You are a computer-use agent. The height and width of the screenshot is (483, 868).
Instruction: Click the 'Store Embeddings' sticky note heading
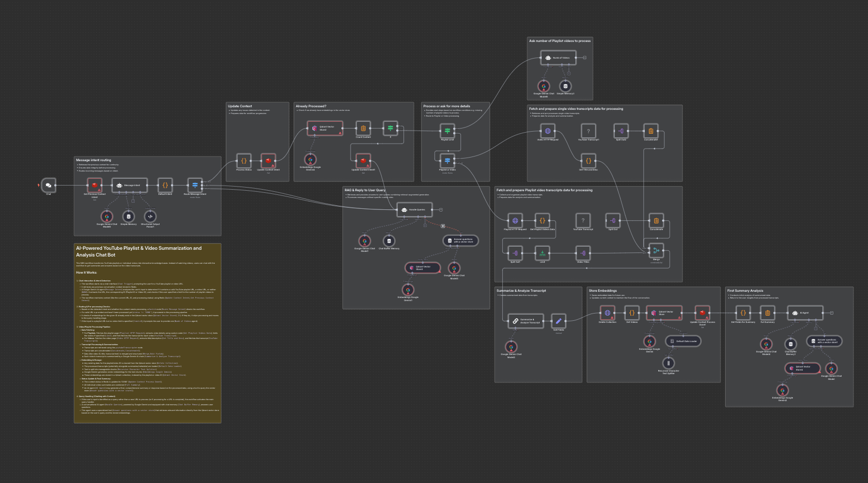tap(603, 291)
